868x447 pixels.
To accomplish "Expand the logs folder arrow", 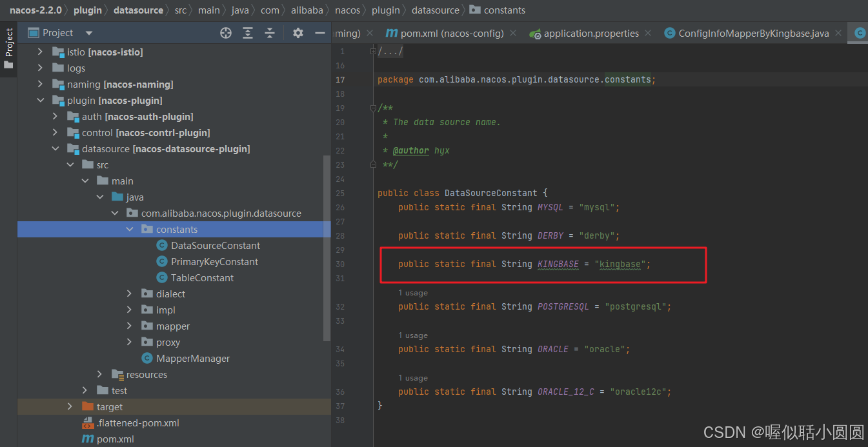I will tap(41, 68).
